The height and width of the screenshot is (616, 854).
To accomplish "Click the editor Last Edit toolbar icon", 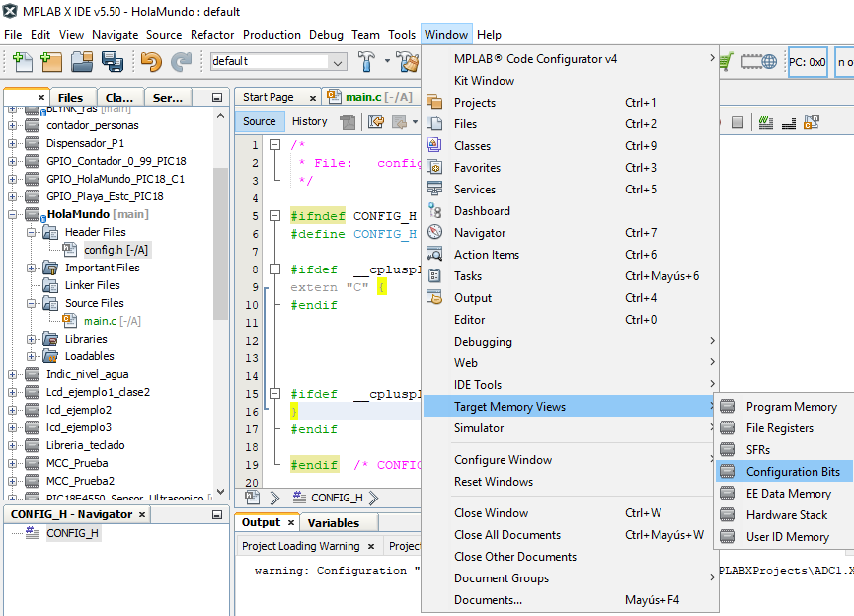I will point(376,121).
